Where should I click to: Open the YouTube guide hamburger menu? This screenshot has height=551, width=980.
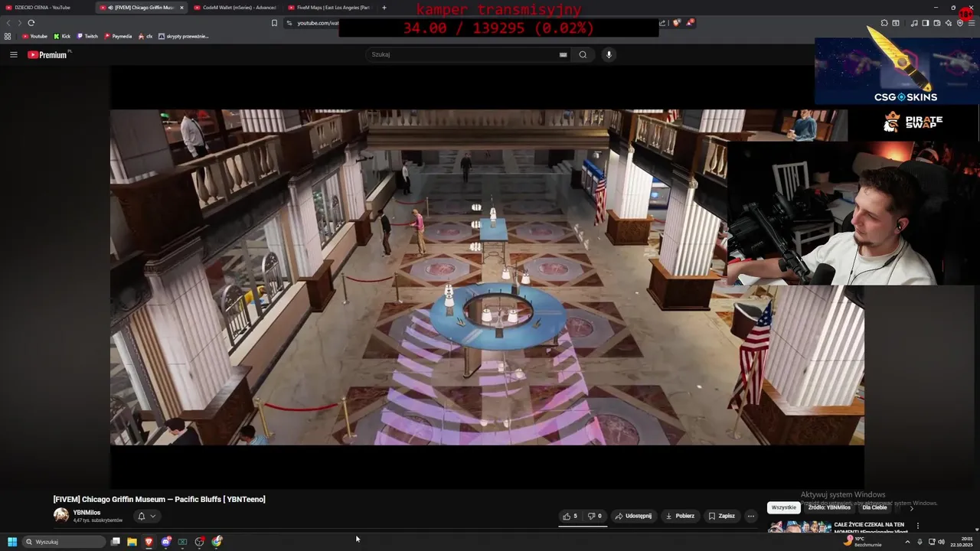(x=13, y=54)
